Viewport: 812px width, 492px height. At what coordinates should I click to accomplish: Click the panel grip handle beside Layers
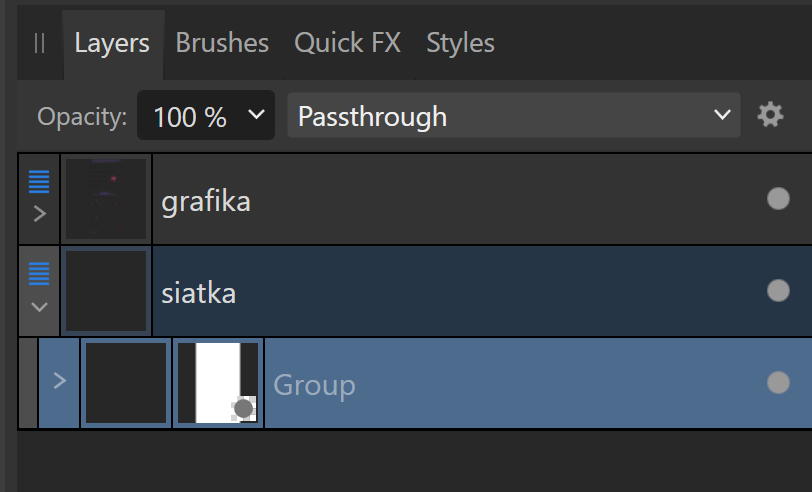[39, 43]
